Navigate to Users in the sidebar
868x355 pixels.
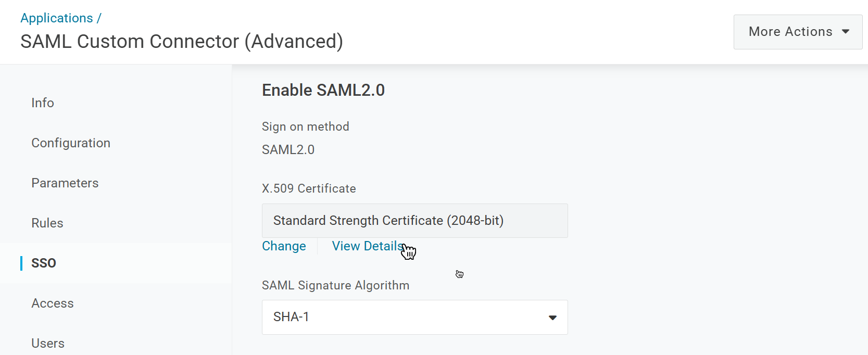pyautogui.click(x=48, y=344)
